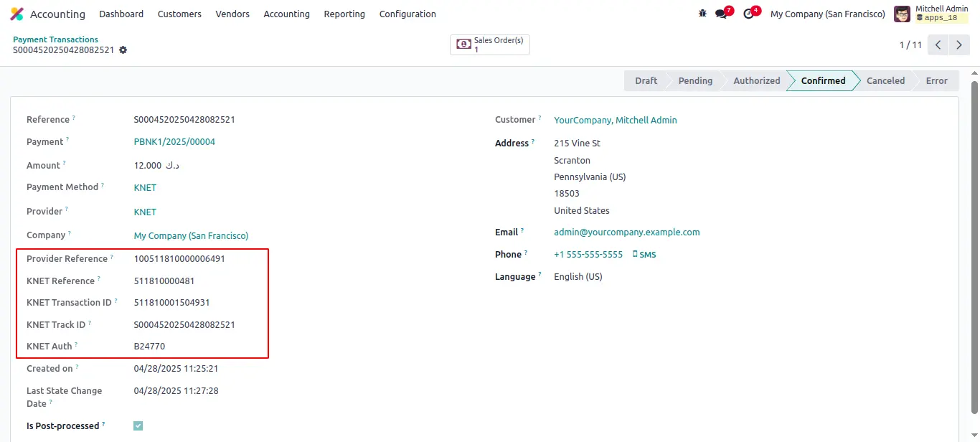Open the Configuration menu
Viewport: 980px width, 442px height.
(407, 14)
